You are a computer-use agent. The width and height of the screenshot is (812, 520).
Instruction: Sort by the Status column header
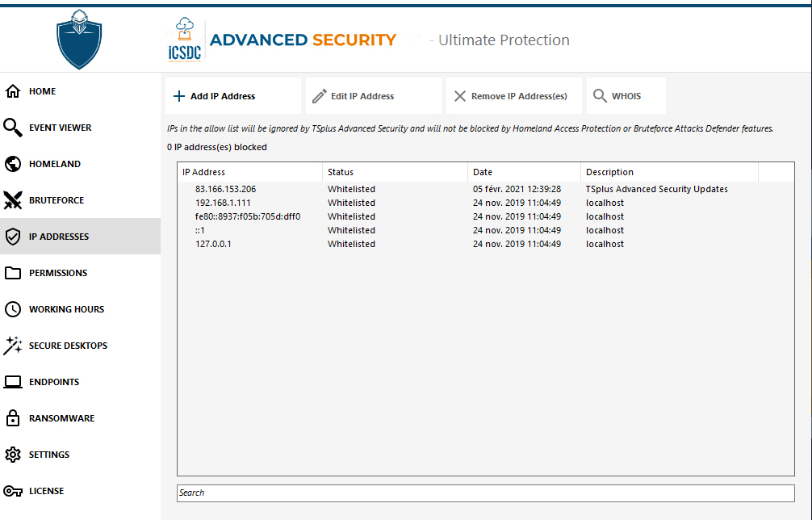pyautogui.click(x=396, y=172)
